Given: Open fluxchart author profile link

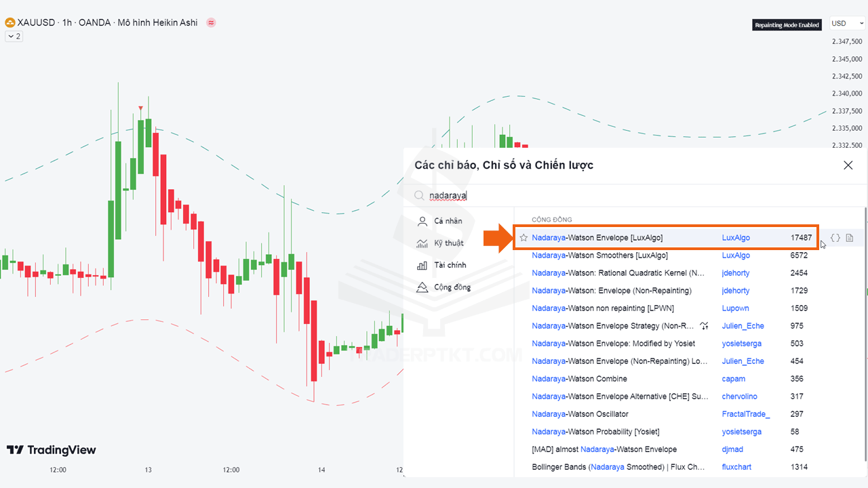Looking at the screenshot, I should pos(736,467).
